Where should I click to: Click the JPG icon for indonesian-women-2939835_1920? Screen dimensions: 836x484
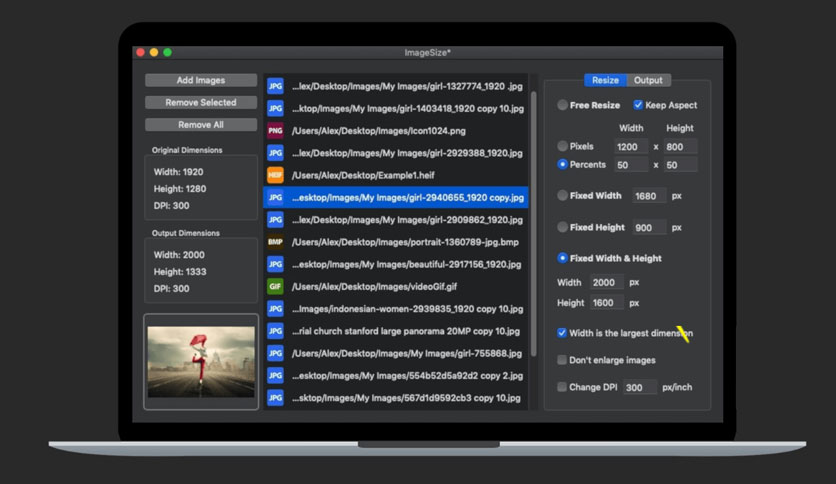tap(275, 309)
